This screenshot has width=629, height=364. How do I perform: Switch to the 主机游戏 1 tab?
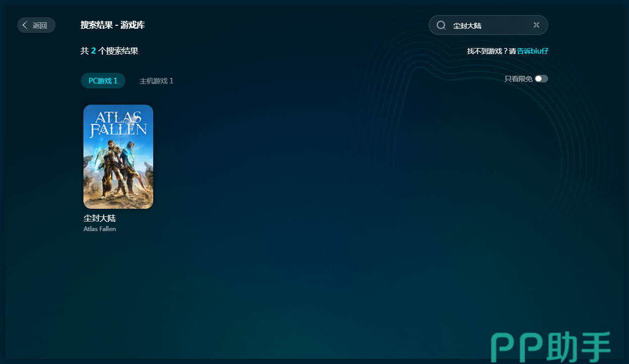coord(156,81)
